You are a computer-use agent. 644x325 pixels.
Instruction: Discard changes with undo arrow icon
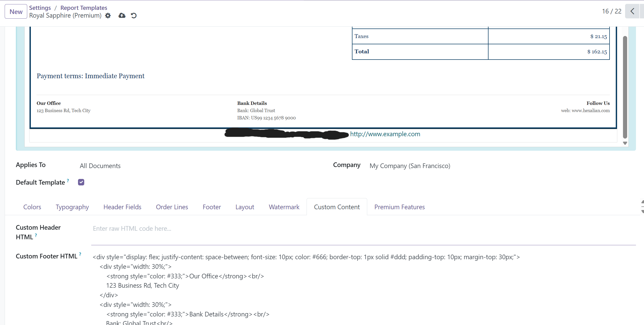[x=134, y=16]
